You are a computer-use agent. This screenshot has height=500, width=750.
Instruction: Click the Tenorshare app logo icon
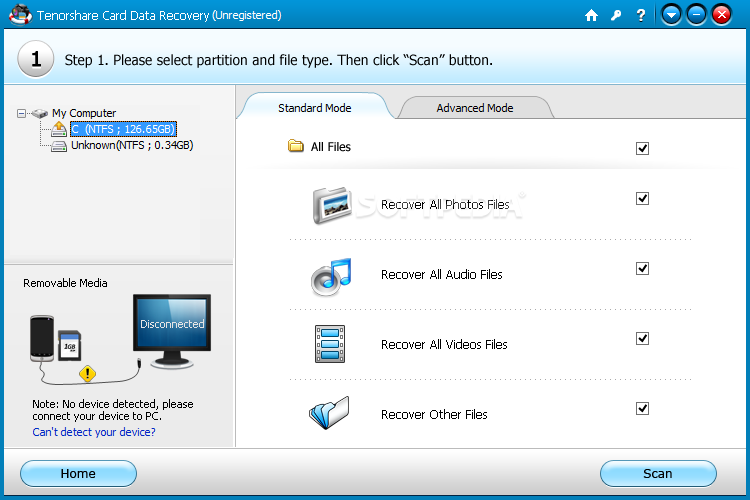pyautogui.click(x=20, y=14)
